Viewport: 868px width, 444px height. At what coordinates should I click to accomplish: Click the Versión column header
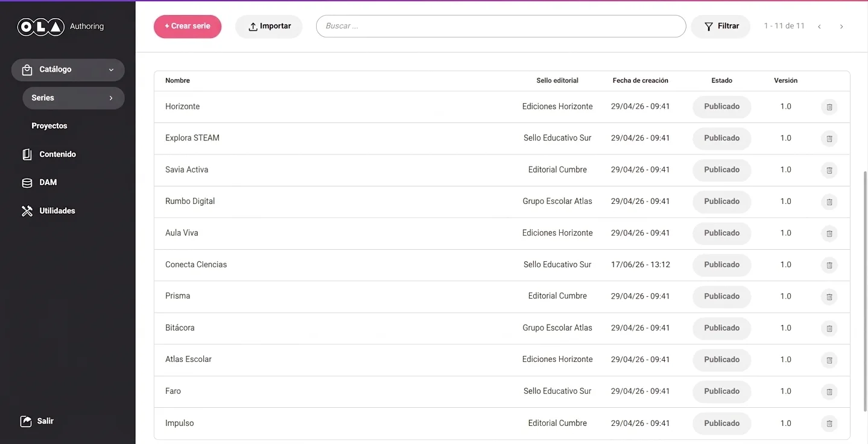[x=785, y=80]
